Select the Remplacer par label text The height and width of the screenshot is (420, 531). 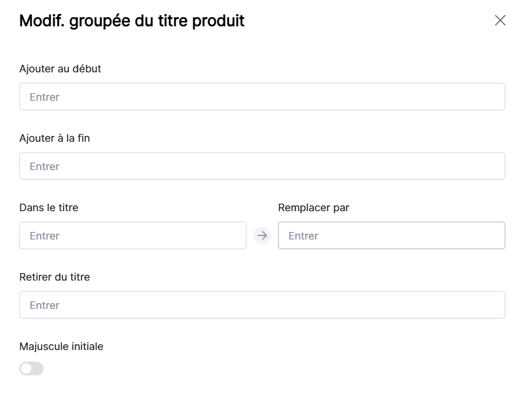pos(313,208)
